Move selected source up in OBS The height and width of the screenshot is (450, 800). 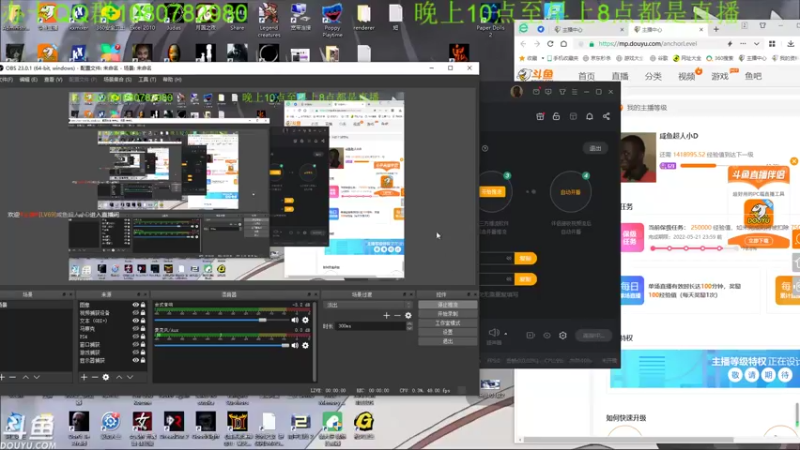(119, 377)
